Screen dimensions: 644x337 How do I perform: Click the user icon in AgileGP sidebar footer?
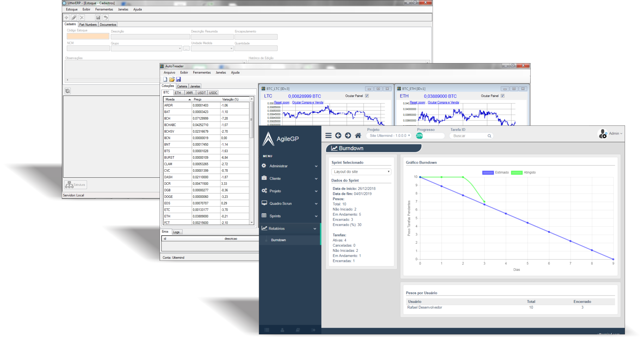click(282, 330)
